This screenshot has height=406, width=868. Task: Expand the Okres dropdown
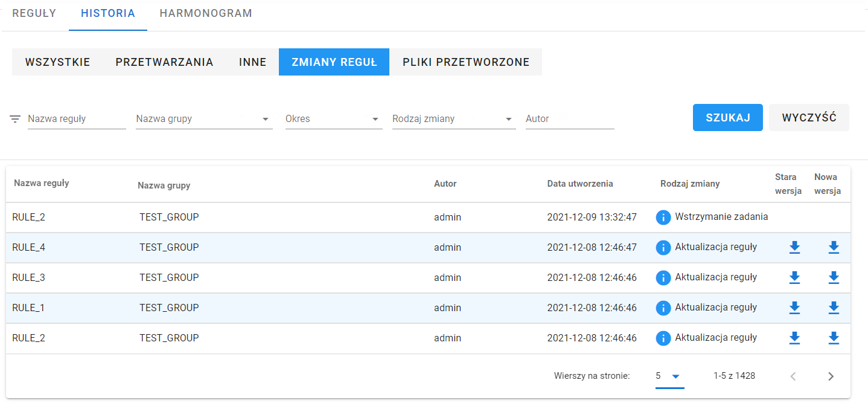tap(334, 119)
